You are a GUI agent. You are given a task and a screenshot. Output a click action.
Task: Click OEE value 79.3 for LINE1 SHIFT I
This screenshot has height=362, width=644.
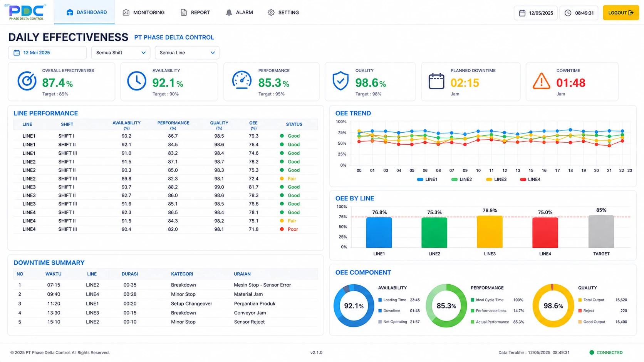[x=253, y=136]
